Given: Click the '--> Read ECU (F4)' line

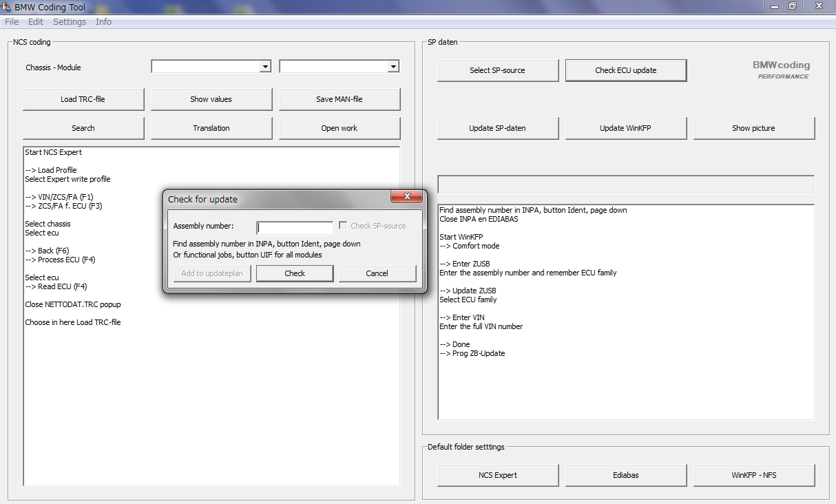Looking at the screenshot, I should (x=56, y=286).
